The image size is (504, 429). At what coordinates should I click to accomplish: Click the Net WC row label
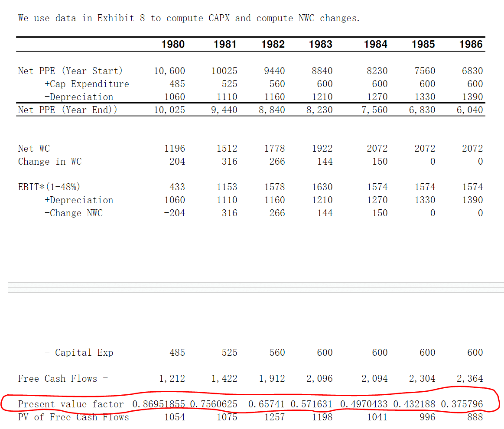34,148
